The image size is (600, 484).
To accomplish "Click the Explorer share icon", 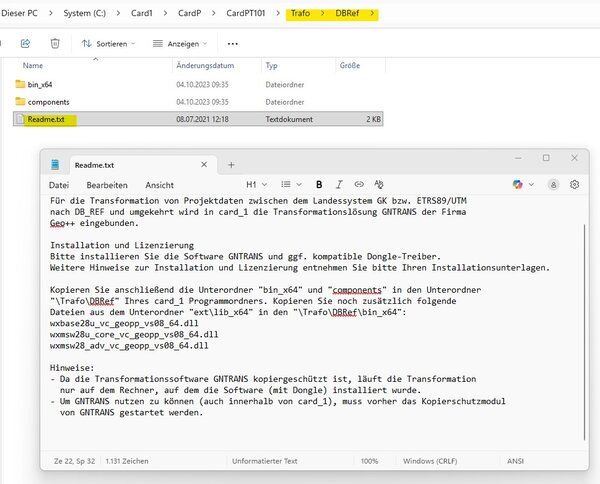I will [26, 44].
